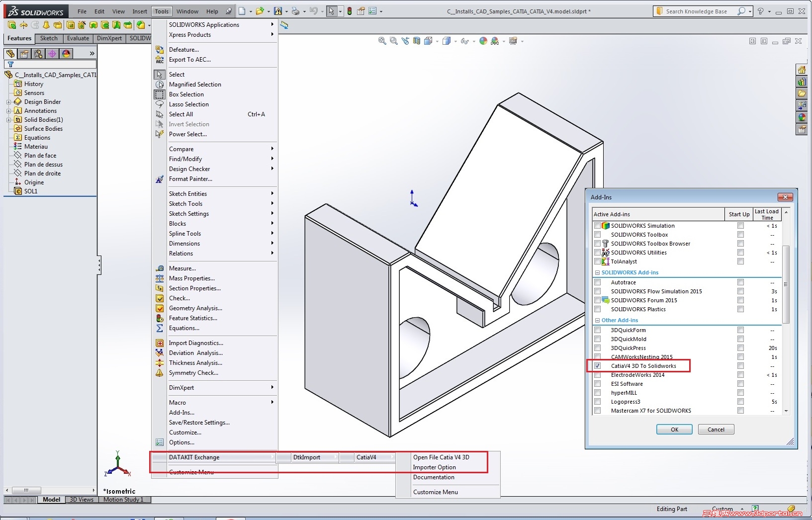This screenshot has width=812, height=520.
Task: Open the Zoom to Fit view icon
Action: (x=382, y=41)
